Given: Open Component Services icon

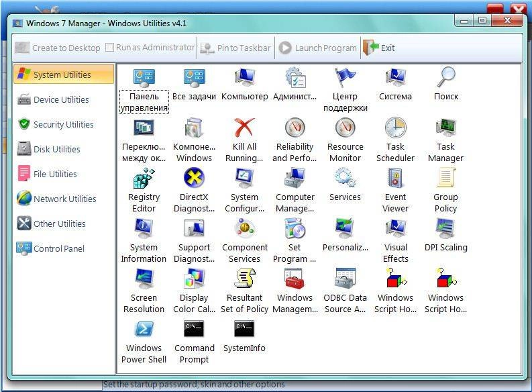Looking at the screenshot, I should click(245, 228).
